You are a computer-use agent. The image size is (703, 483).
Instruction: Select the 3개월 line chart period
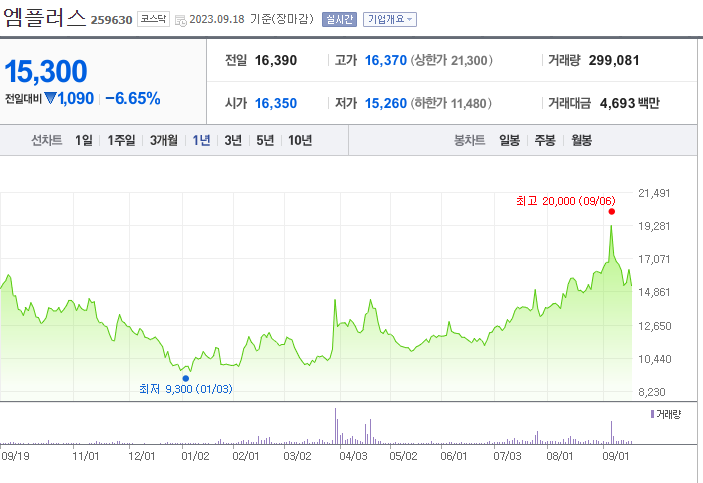click(x=164, y=140)
